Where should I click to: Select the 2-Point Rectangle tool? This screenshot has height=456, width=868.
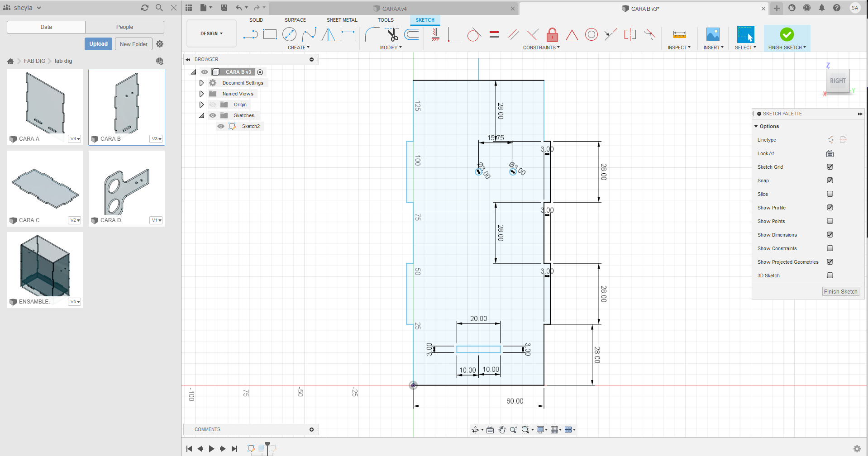pyautogui.click(x=270, y=34)
